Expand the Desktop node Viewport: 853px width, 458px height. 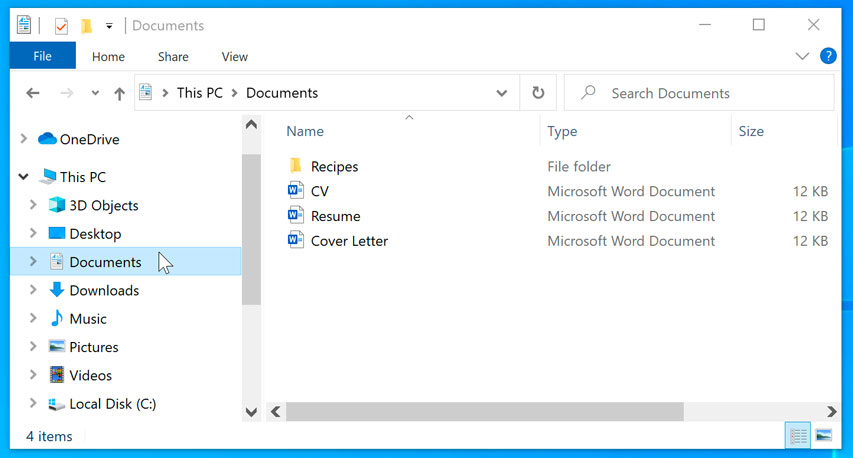[x=33, y=233]
